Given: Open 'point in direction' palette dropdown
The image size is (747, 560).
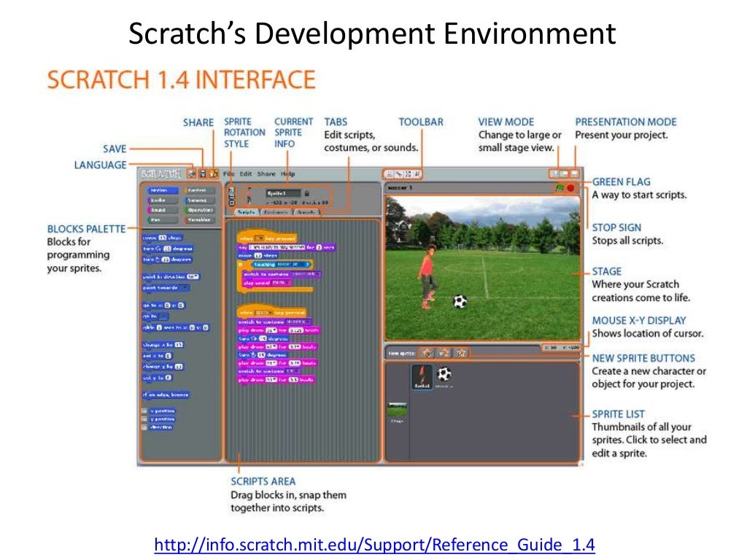Looking at the screenshot, I should (193, 276).
